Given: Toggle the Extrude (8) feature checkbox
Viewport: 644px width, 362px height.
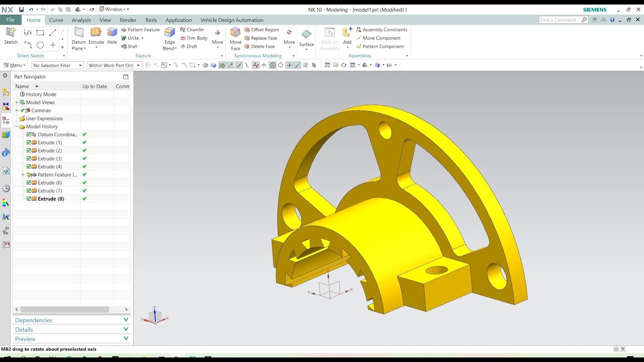Looking at the screenshot, I should (29, 199).
